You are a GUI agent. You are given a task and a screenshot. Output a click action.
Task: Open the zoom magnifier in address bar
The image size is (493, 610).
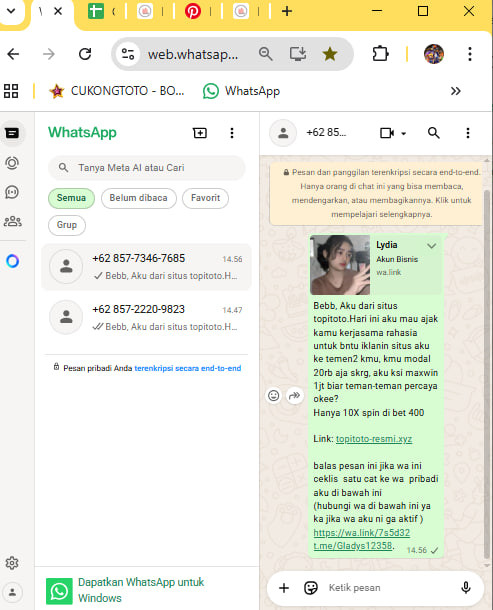[265, 54]
